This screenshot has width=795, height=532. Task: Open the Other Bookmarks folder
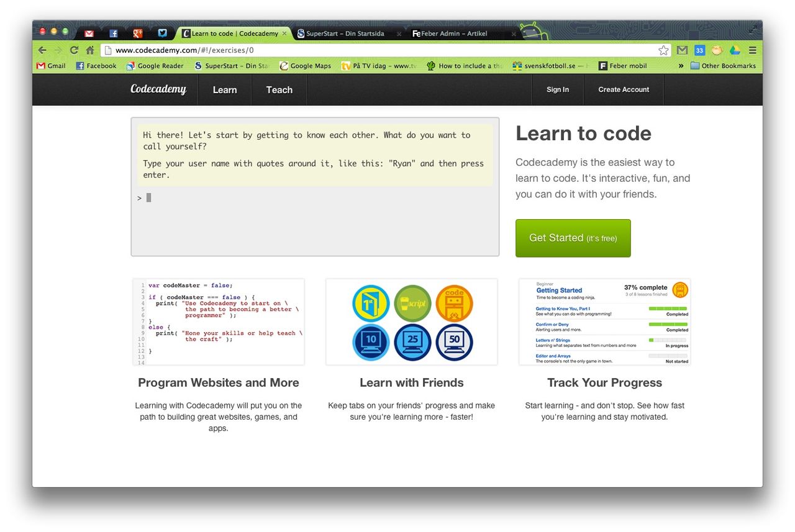pos(724,66)
